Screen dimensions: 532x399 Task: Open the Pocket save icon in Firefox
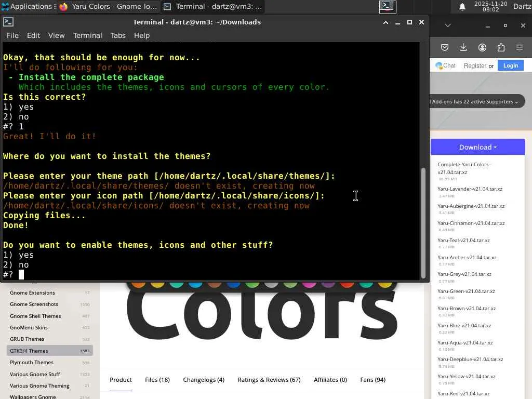click(445, 47)
